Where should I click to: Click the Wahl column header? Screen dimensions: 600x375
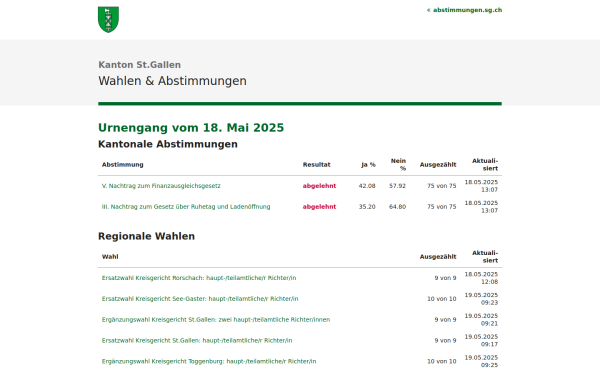click(x=110, y=257)
